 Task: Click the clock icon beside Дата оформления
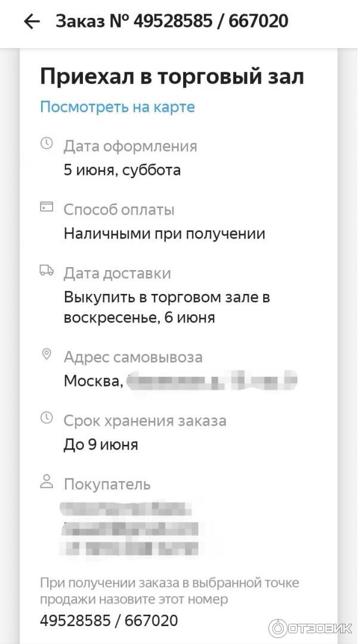pos(47,144)
